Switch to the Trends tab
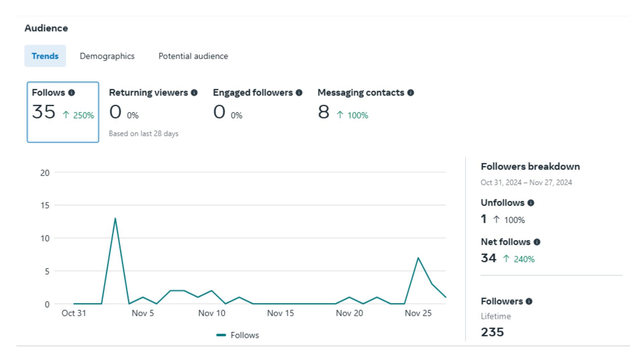Screen dimensions: 644x362 click(x=45, y=56)
